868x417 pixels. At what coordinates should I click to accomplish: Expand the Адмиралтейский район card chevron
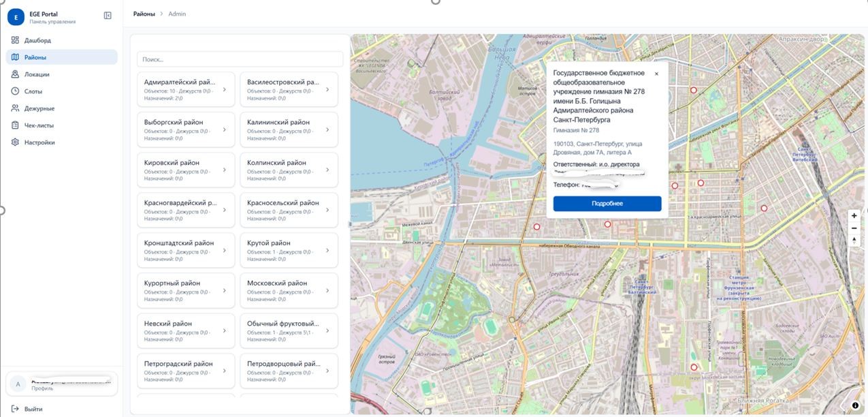coord(225,89)
